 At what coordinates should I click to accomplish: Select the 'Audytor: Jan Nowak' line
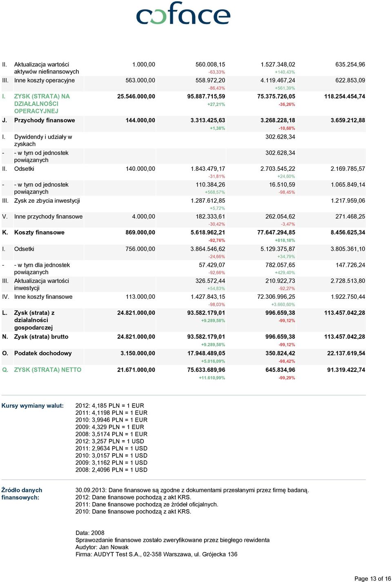[102, 547]
